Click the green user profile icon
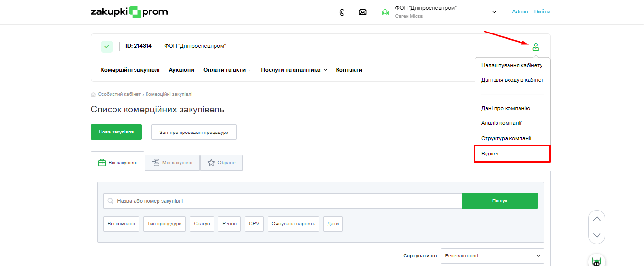 pos(536,46)
